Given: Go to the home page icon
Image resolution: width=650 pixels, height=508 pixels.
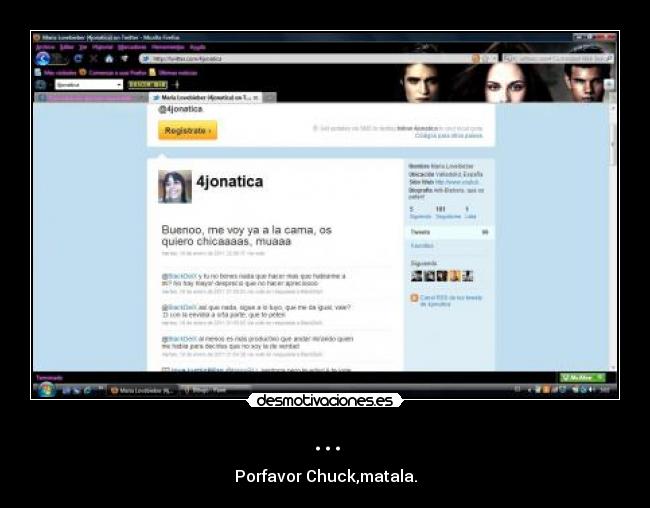Looking at the screenshot, I should pos(109,58).
